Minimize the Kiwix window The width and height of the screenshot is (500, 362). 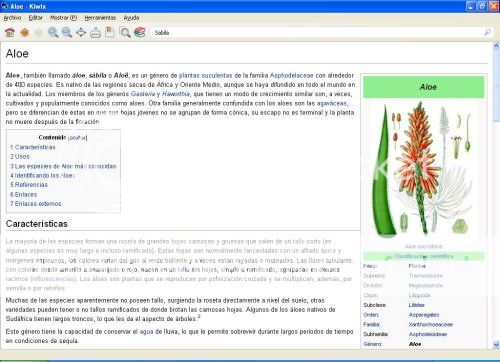[x=471, y=6]
